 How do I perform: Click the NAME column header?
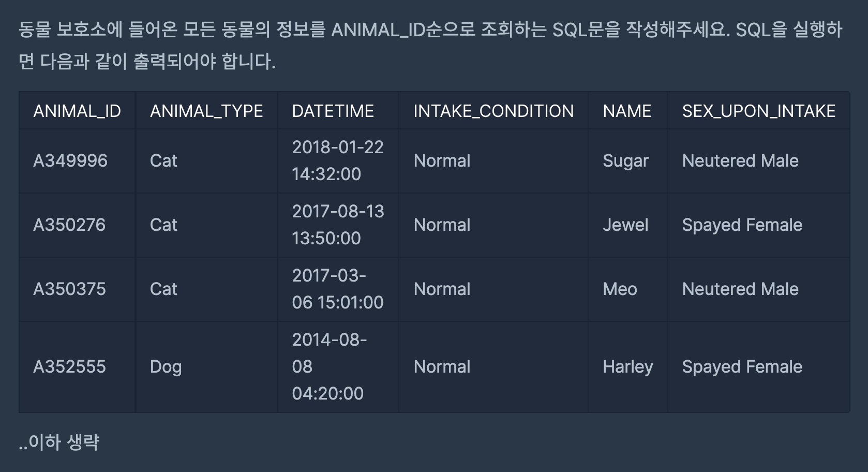(x=627, y=111)
